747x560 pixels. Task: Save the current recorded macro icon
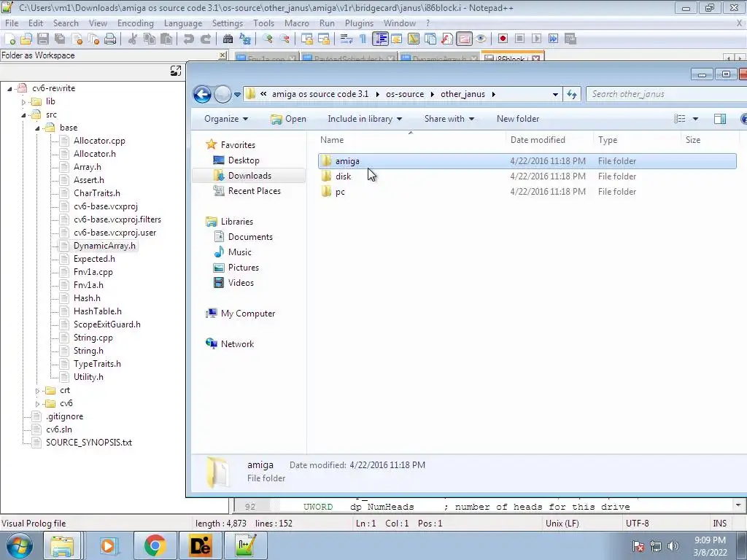click(570, 39)
